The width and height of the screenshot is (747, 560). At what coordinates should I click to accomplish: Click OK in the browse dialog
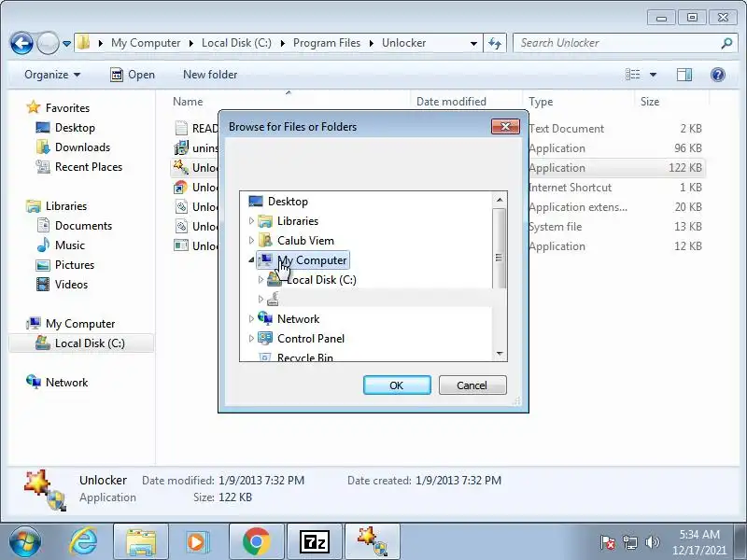point(397,385)
